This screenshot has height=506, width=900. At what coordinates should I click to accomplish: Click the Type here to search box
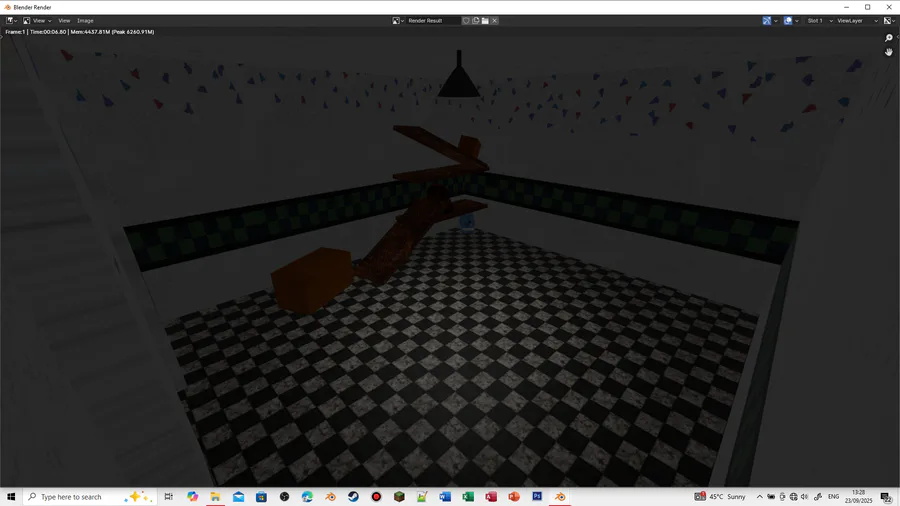(90, 497)
